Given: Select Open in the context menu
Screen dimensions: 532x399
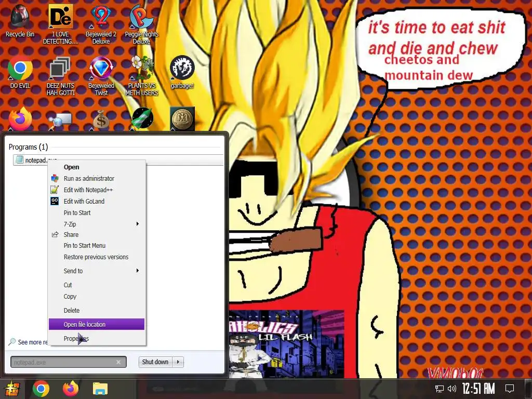Looking at the screenshot, I should 96,167.
